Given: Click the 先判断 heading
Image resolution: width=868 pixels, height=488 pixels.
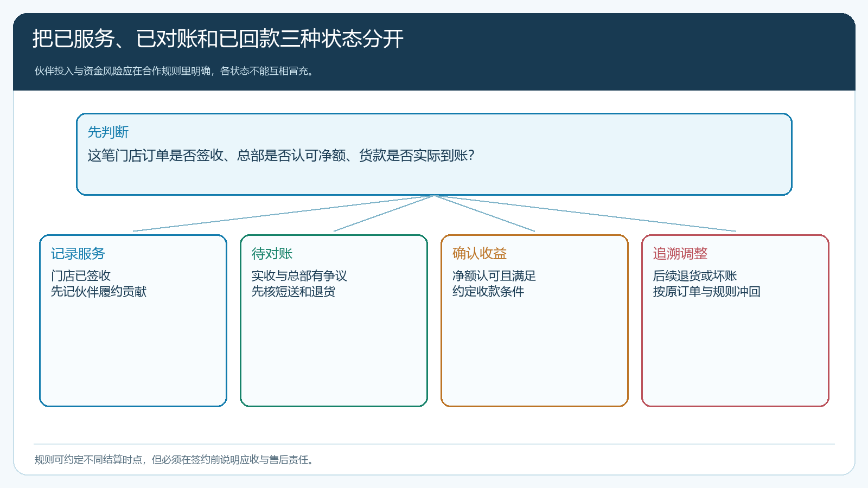Looking at the screenshot, I should click(108, 132).
